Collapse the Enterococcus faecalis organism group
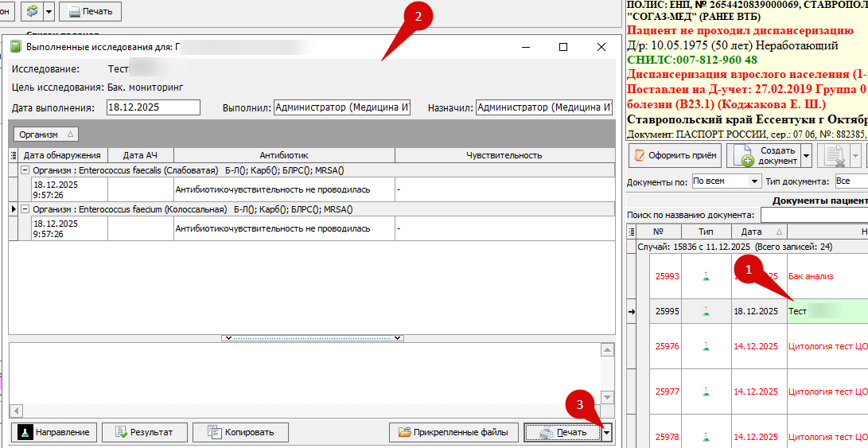This screenshot has width=868, height=448. point(25,170)
